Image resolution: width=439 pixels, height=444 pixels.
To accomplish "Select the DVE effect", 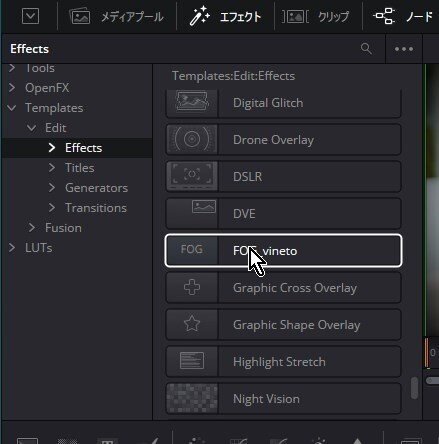I will point(283,214).
